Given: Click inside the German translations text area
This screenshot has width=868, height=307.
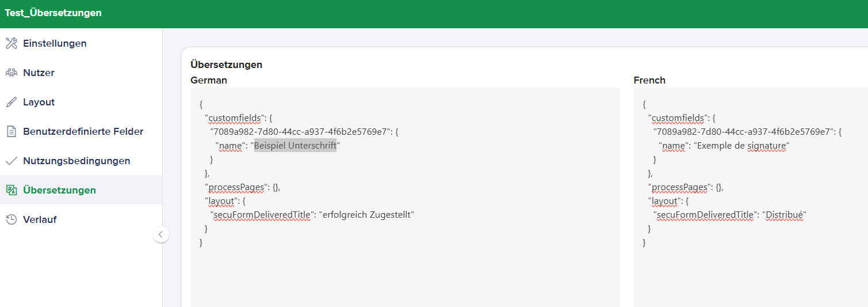Looking at the screenshot, I should (x=405, y=271).
